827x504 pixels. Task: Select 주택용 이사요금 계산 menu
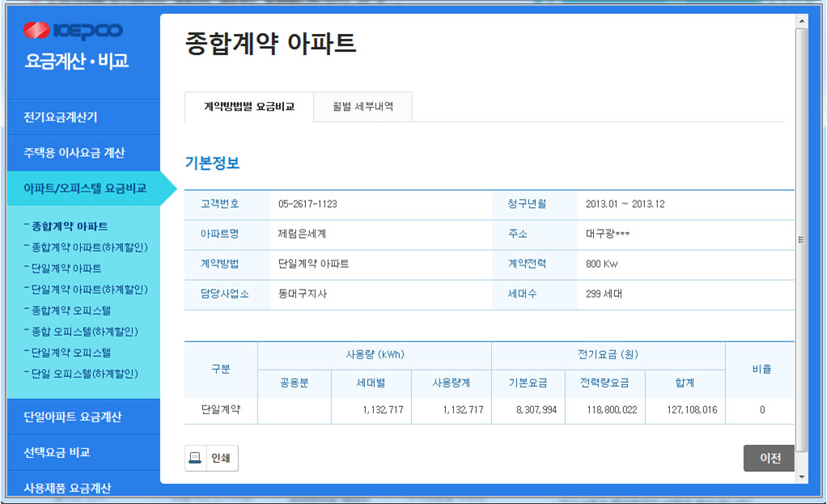(x=83, y=153)
